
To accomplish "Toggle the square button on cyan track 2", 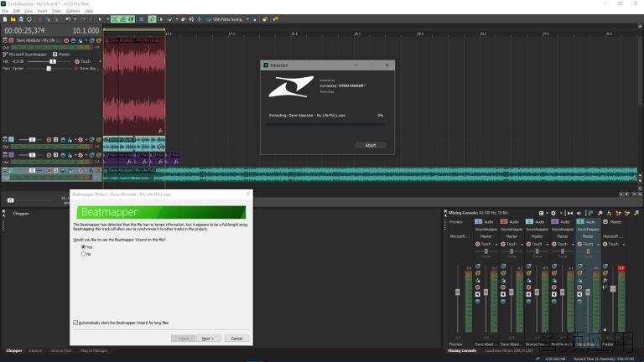I will click(56, 140).
